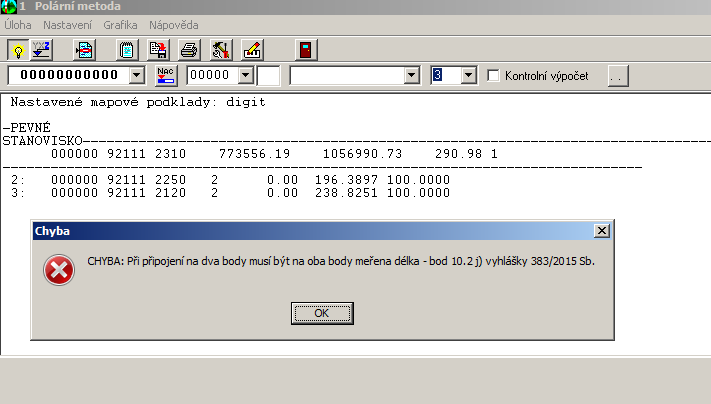Click the two-dots button beside Kontrolní výpočet
The image size is (711, 404).
point(617,76)
